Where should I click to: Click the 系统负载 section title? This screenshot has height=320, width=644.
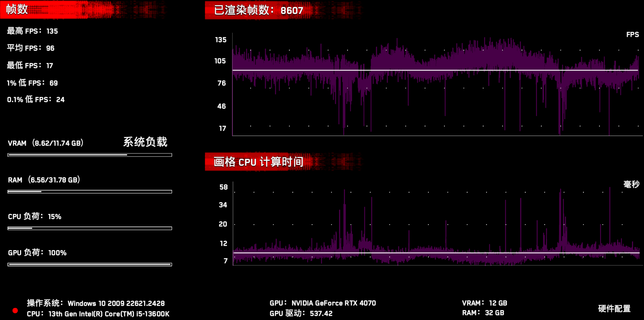145,142
